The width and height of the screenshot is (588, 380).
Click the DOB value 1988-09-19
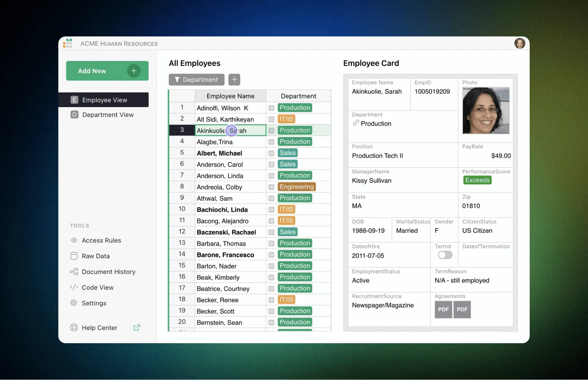click(368, 231)
